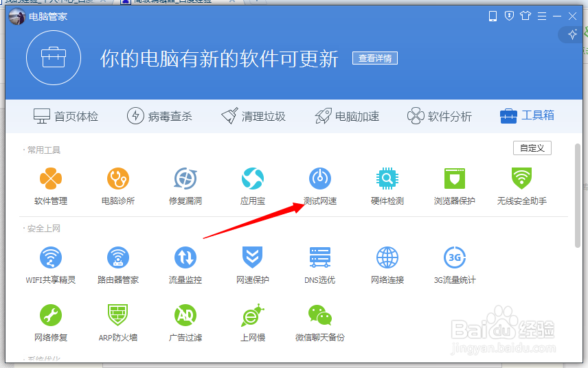The width and height of the screenshot is (588, 368).
Task: Switch to 清理垃圾 tab
Action: (x=253, y=116)
